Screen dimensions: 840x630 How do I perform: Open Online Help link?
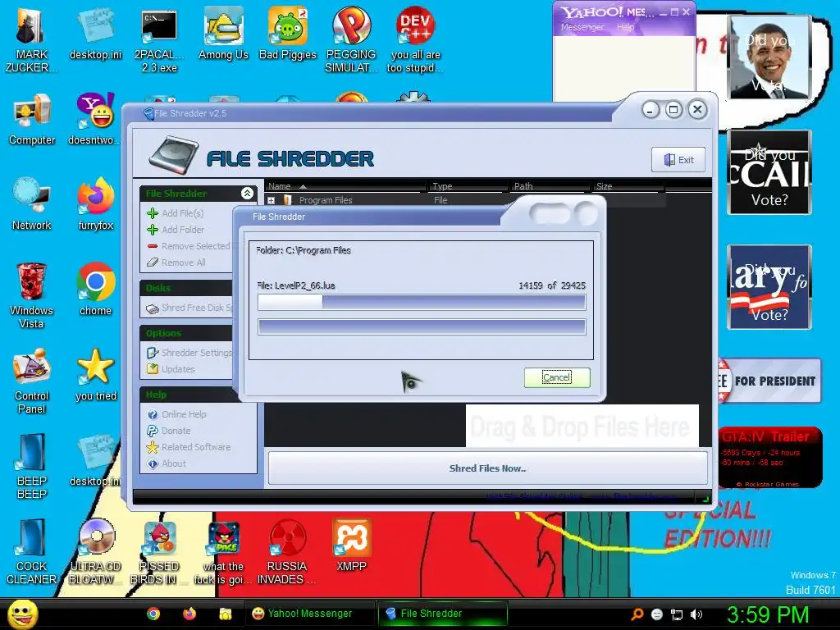click(177, 414)
